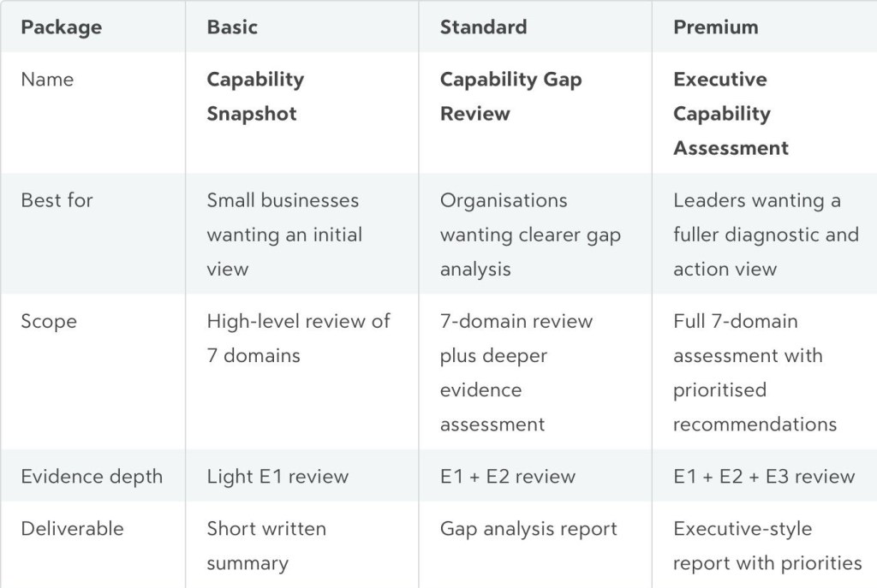Click Short written summary deliverable cell
This screenshot has height=588, width=877.
(x=266, y=545)
